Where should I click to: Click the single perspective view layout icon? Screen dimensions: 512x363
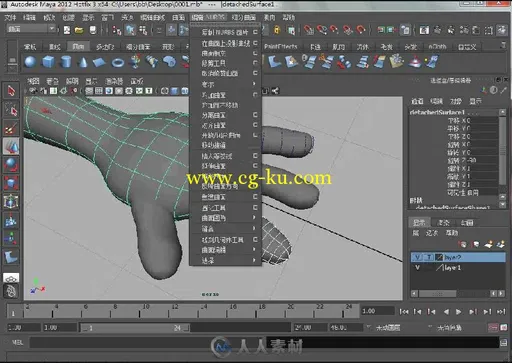[11, 277]
